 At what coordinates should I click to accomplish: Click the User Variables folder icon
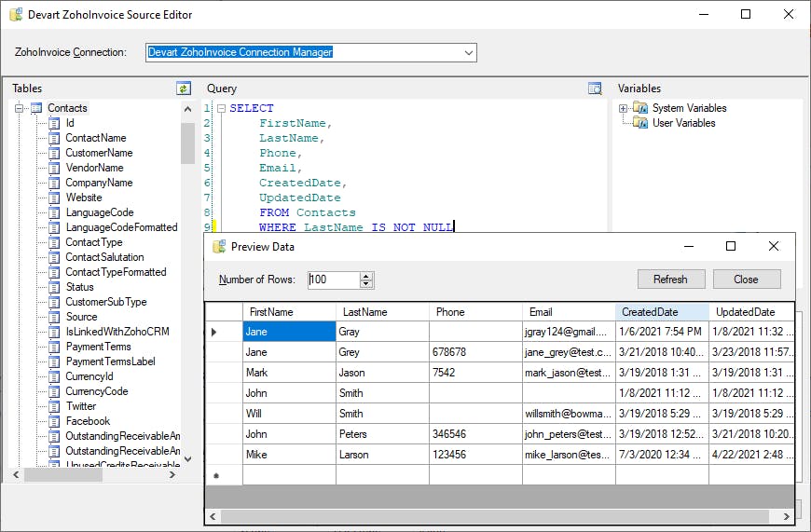click(640, 123)
